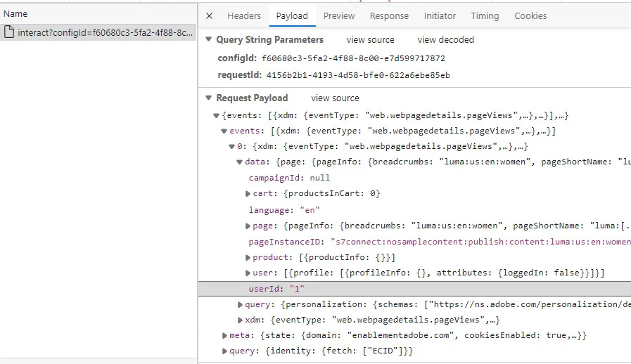Expand the product array node

[248, 258]
